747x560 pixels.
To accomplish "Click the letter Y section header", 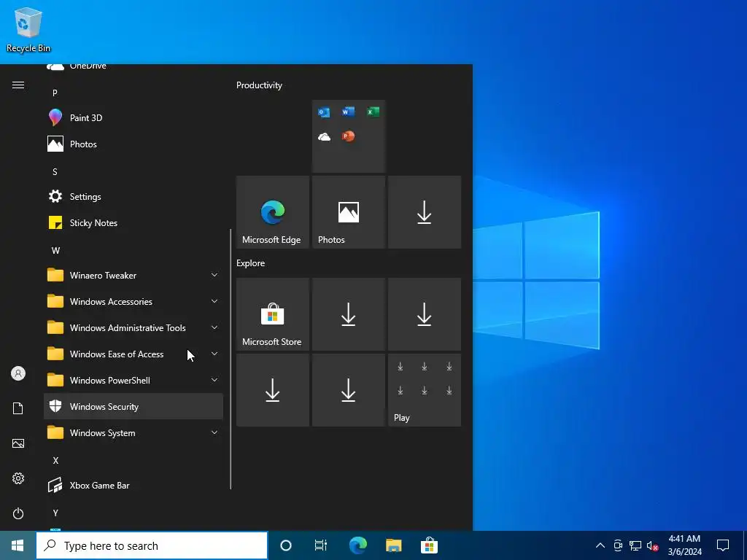I will tap(55, 513).
